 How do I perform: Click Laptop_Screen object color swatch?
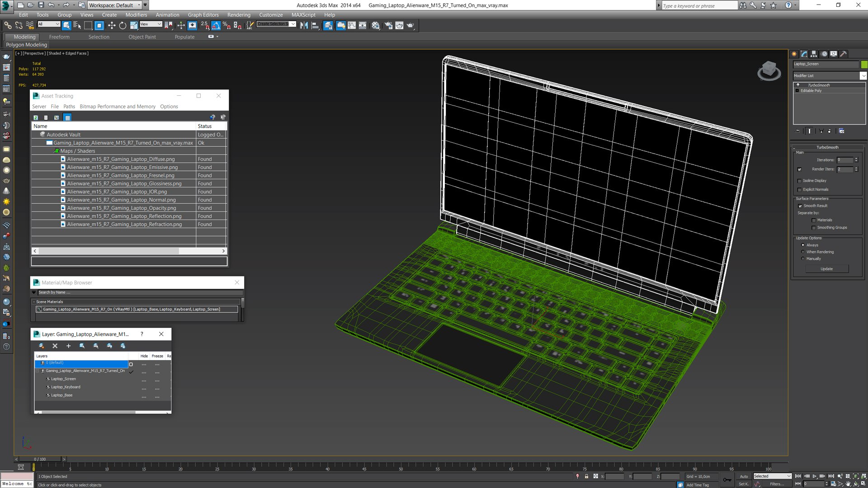(864, 64)
